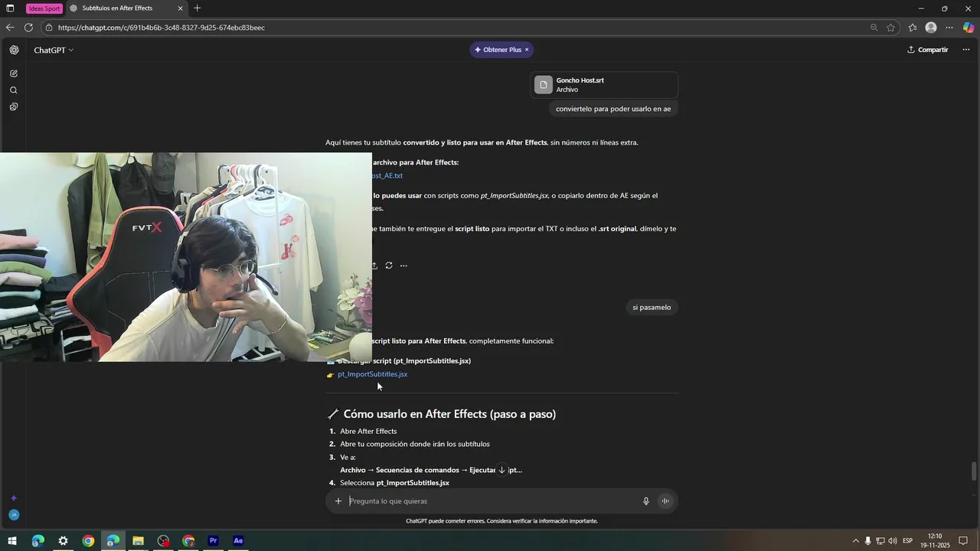980x551 pixels.
Task: Click step 'Abre tu composición donde irán los subtítulos'
Action: point(415,445)
